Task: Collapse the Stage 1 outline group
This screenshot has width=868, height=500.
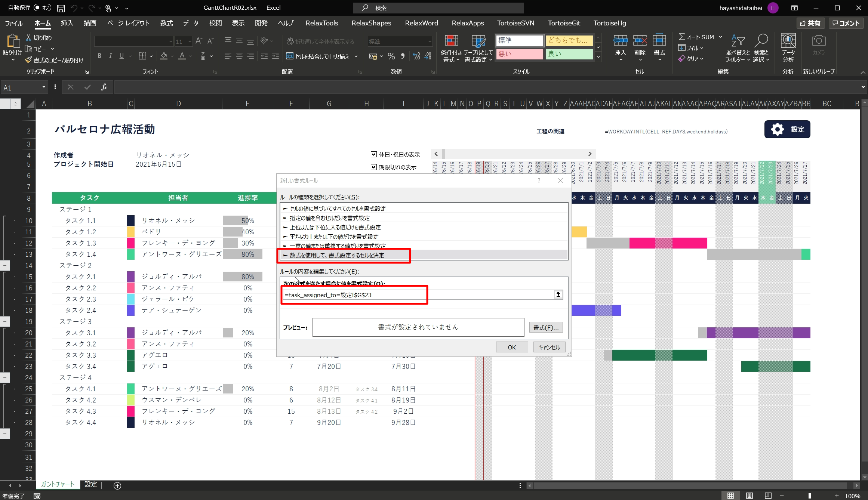Action: tap(5, 266)
